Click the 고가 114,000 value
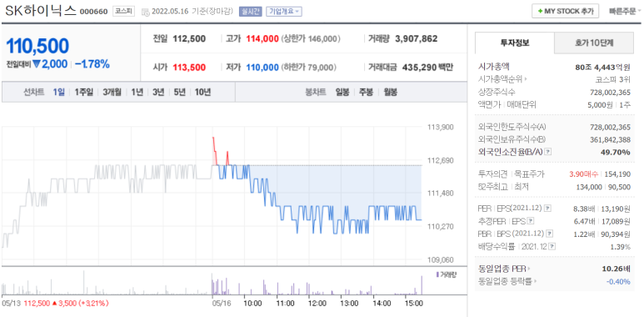The width and height of the screenshot is (644, 317). (x=262, y=39)
